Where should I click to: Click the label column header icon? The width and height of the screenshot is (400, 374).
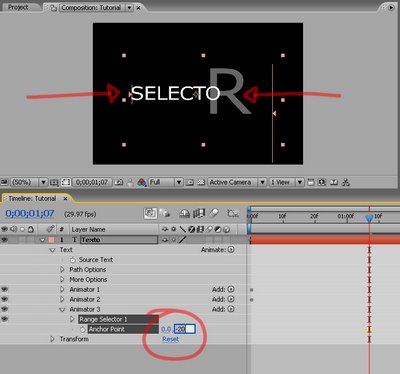pos(50,229)
